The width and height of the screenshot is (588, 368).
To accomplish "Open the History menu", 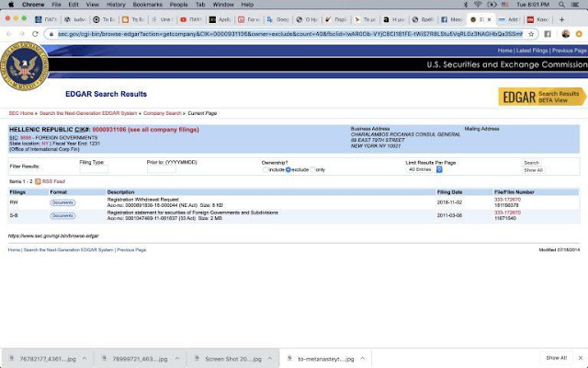I will tap(116, 5).
